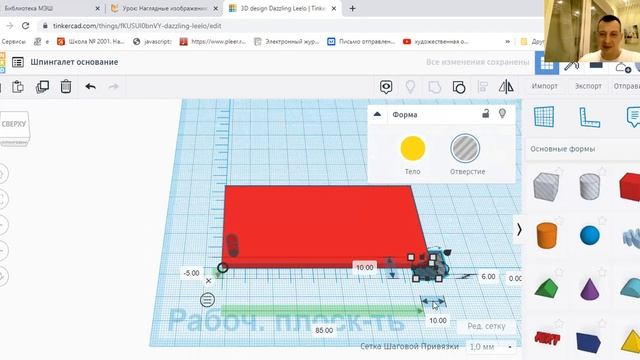640x360 pixels.
Task: Open a new browser tab
Action: [353, 8]
